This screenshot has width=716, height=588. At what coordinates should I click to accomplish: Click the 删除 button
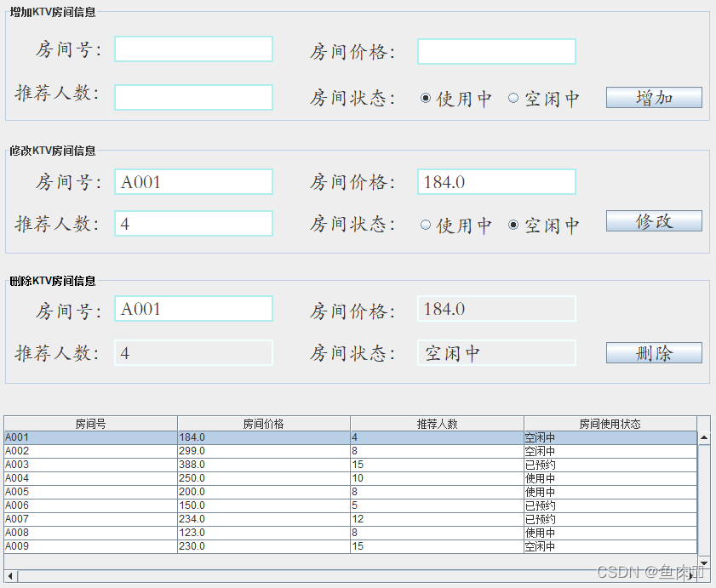[x=654, y=353]
